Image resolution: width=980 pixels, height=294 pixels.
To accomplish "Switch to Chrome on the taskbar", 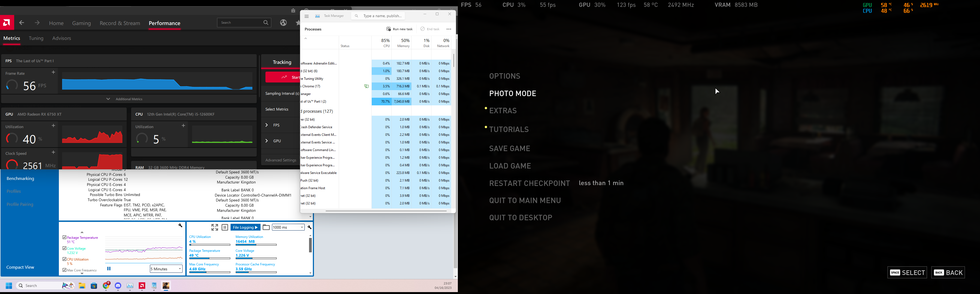I will click(106, 286).
